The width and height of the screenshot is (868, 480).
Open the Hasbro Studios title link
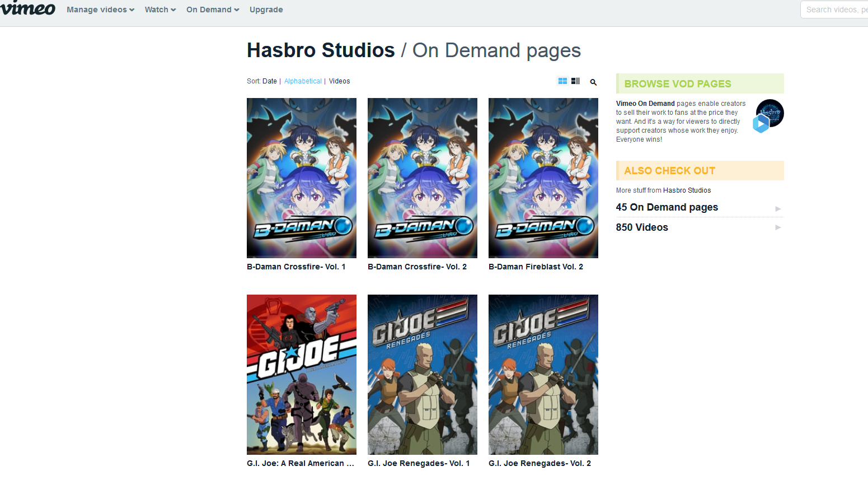point(321,50)
